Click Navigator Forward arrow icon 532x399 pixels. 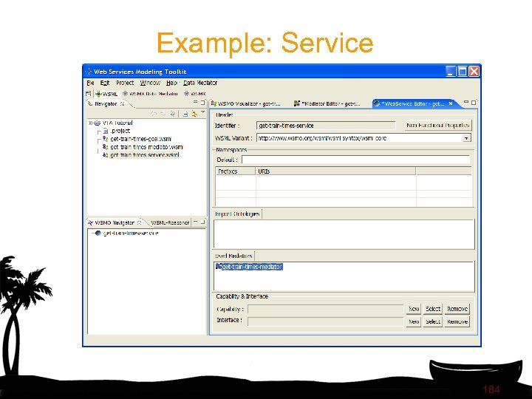163,114
